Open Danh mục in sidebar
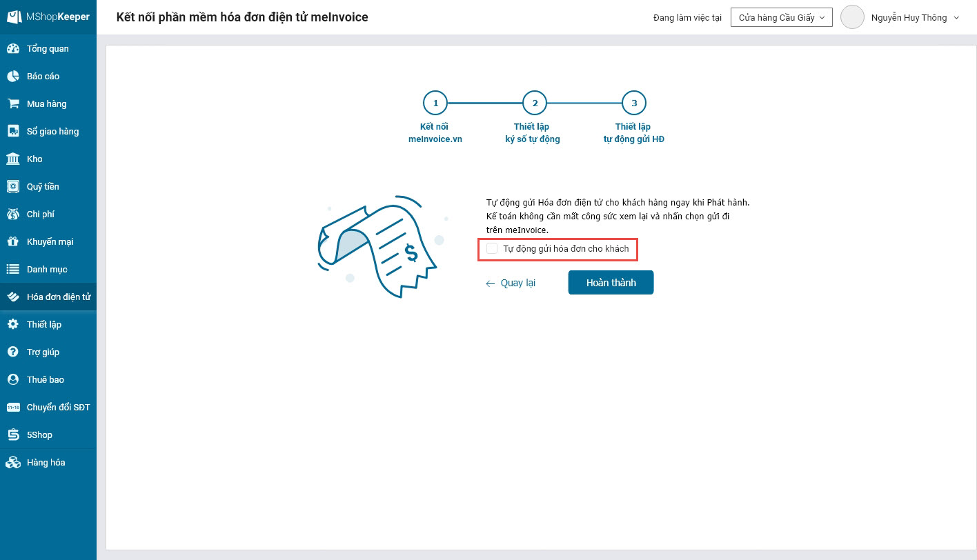 click(x=48, y=270)
